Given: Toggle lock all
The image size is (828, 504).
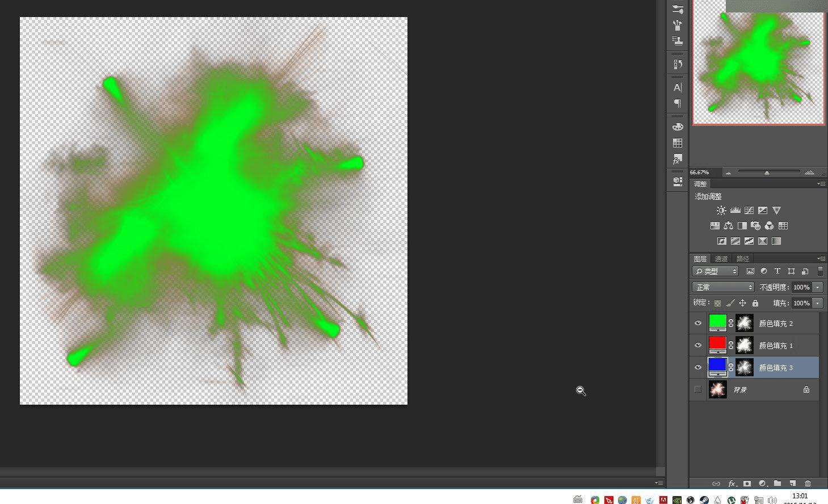Looking at the screenshot, I should coord(755,303).
